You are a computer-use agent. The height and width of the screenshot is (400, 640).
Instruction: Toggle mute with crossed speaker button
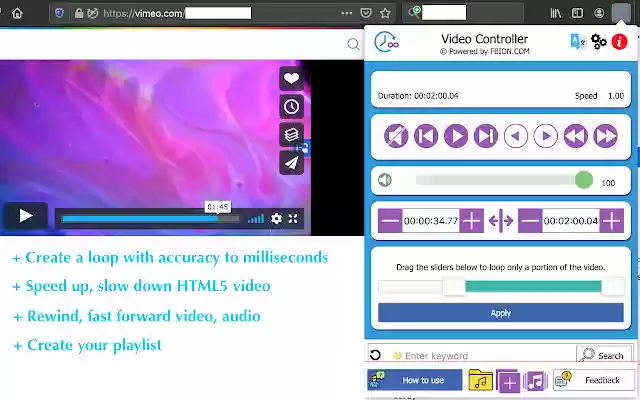[396, 136]
